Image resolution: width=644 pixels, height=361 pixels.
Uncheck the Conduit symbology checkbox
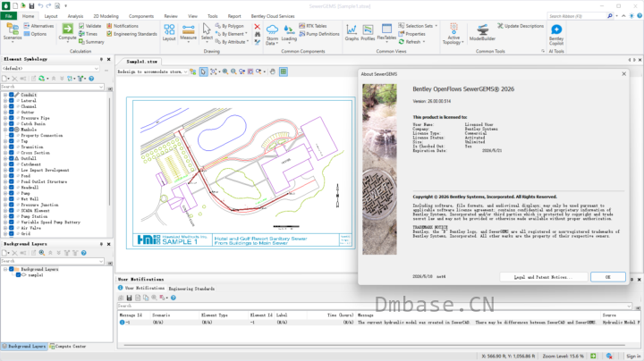pos(11,95)
